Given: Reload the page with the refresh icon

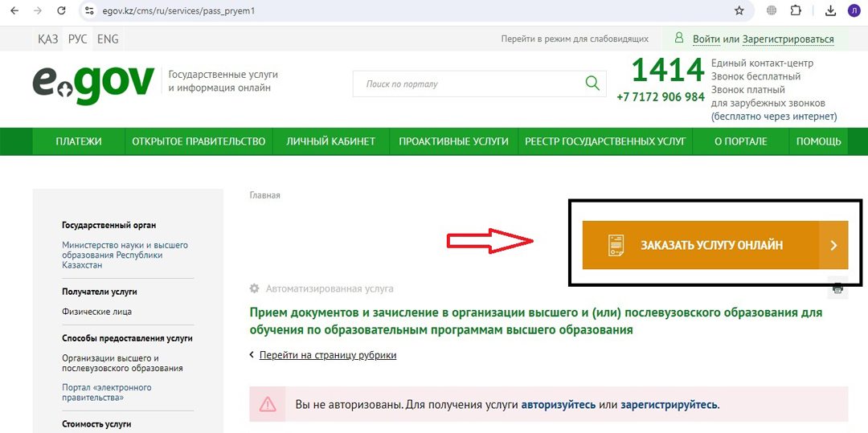Looking at the screenshot, I should click(61, 10).
